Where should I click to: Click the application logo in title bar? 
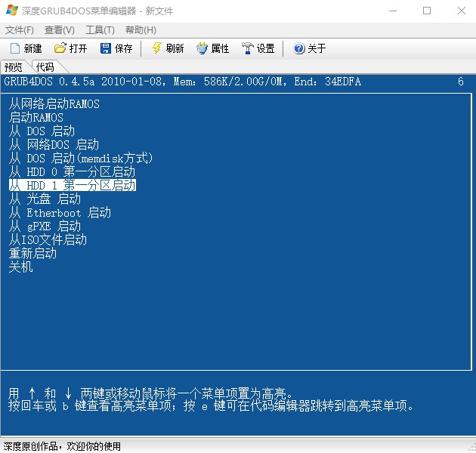(12, 11)
